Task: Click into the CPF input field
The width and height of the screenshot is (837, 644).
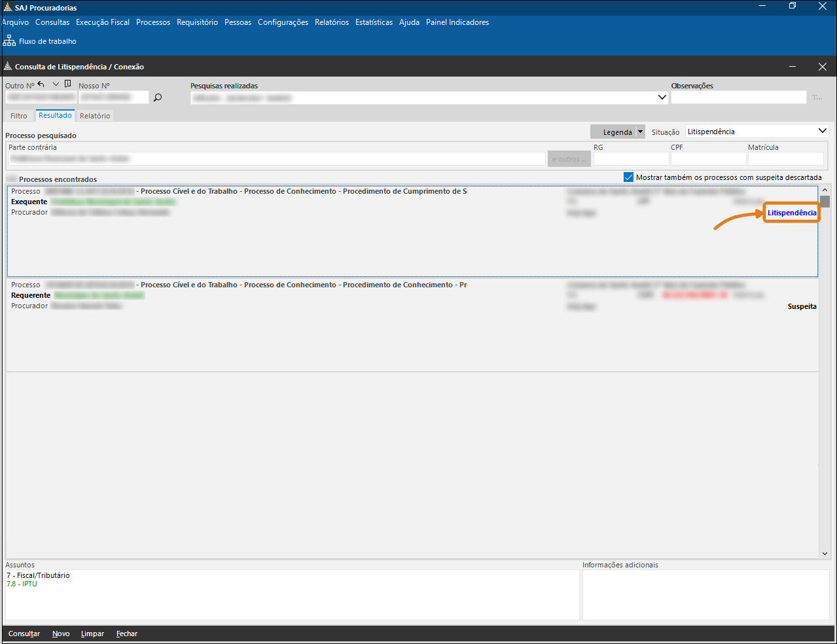Action: 708,159
